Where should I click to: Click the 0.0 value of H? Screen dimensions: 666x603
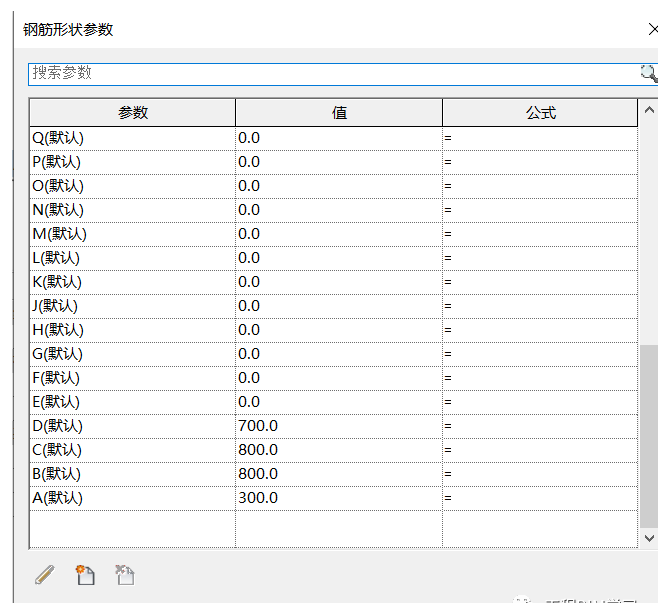pyautogui.click(x=339, y=330)
